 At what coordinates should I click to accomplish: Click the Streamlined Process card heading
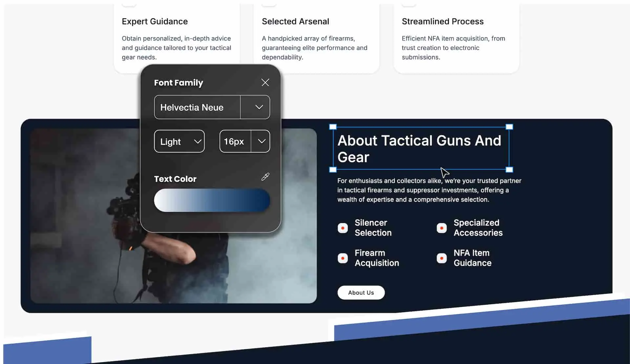442,22
